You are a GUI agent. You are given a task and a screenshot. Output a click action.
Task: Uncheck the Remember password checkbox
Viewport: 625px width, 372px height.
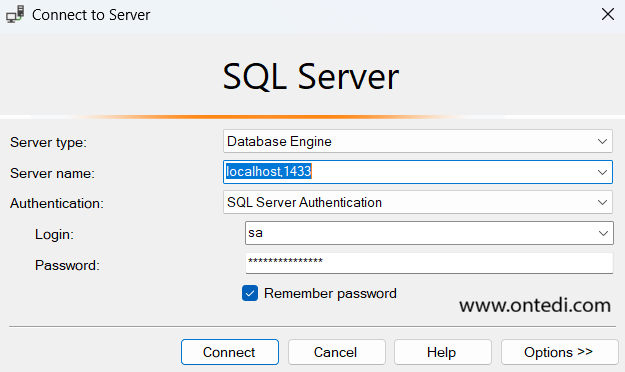click(250, 293)
